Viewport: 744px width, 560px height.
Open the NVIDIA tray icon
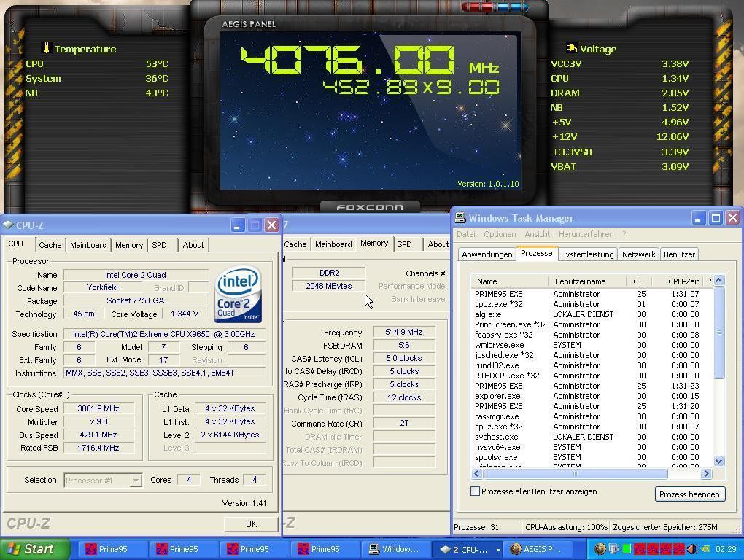[705, 549]
